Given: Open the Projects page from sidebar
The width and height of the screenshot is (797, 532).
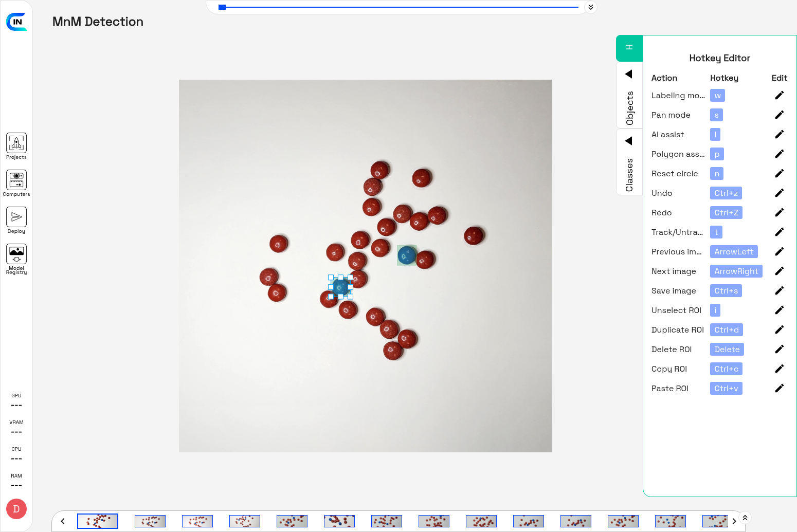Looking at the screenshot, I should (16, 143).
